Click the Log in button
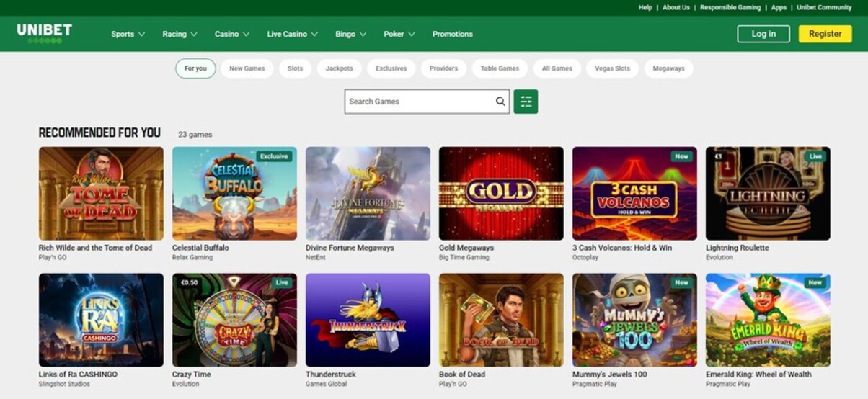Viewport: 868px width, 399px height. 763,34
